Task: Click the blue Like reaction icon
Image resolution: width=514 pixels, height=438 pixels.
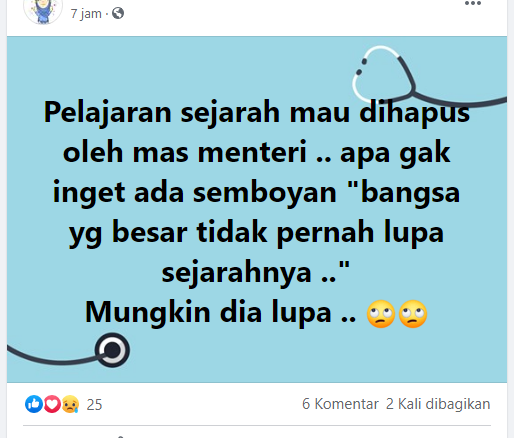Action: [x=34, y=404]
